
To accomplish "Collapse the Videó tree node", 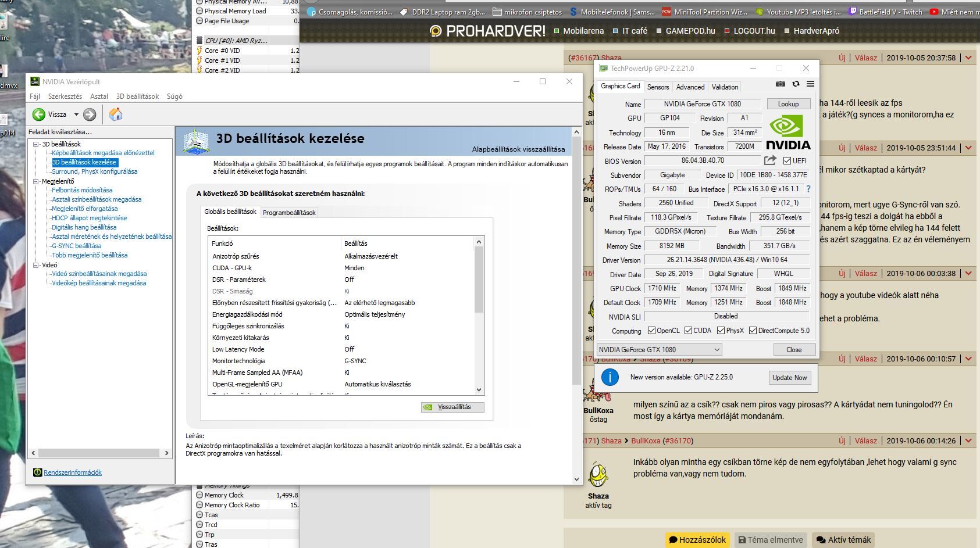I will click(36, 265).
